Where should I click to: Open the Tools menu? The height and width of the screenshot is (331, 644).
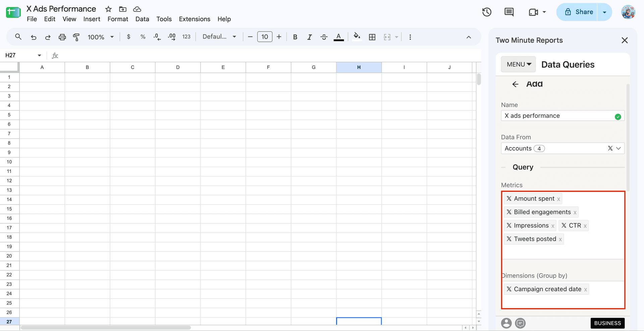click(164, 19)
